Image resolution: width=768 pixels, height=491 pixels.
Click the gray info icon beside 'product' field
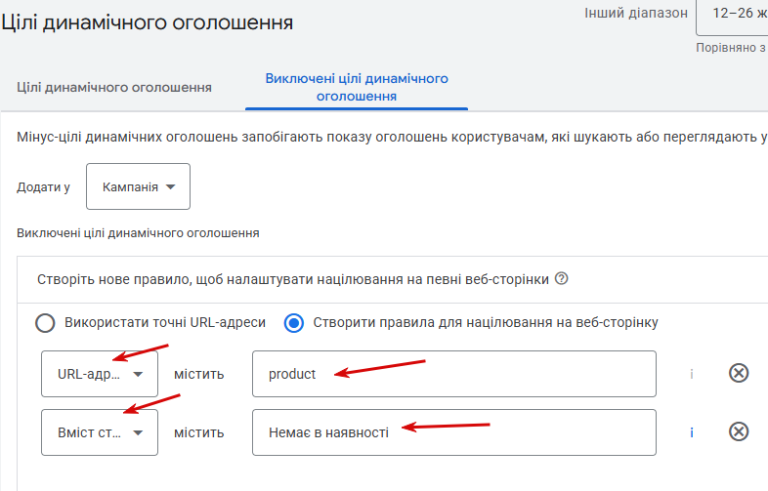692,374
